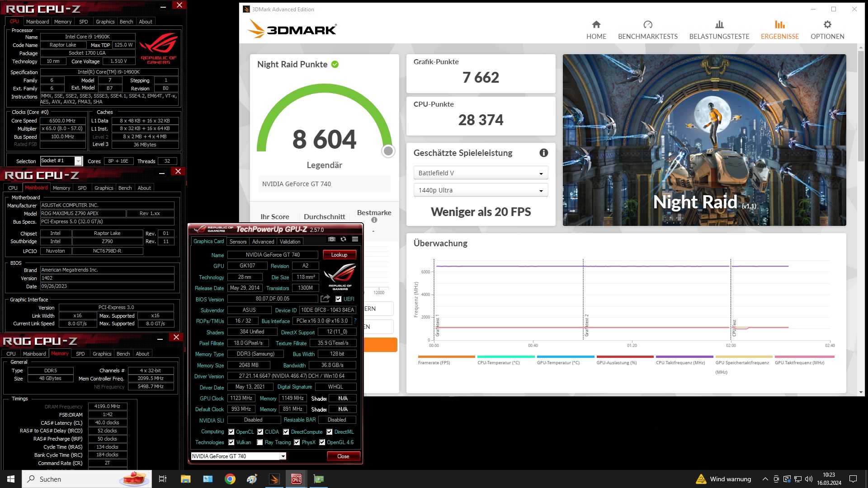Image resolution: width=868 pixels, height=488 pixels.
Task: Click the HOME house icon in 3DMark
Action: click(x=596, y=24)
